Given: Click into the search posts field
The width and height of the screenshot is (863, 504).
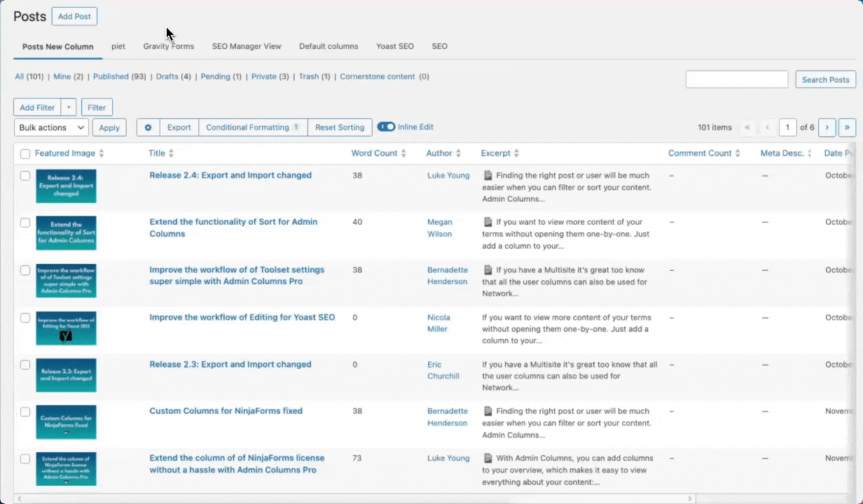Looking at the screenshot, I should click(736, 79).
